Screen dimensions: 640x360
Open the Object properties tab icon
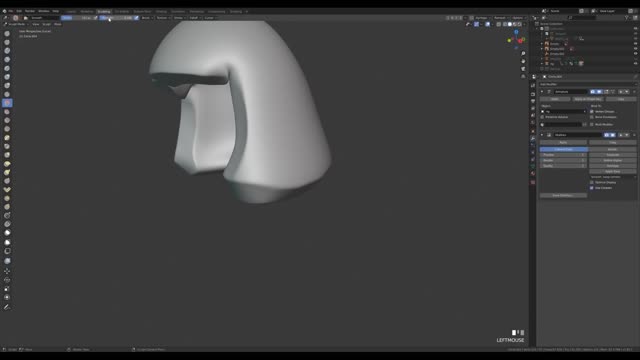(533, 131)
